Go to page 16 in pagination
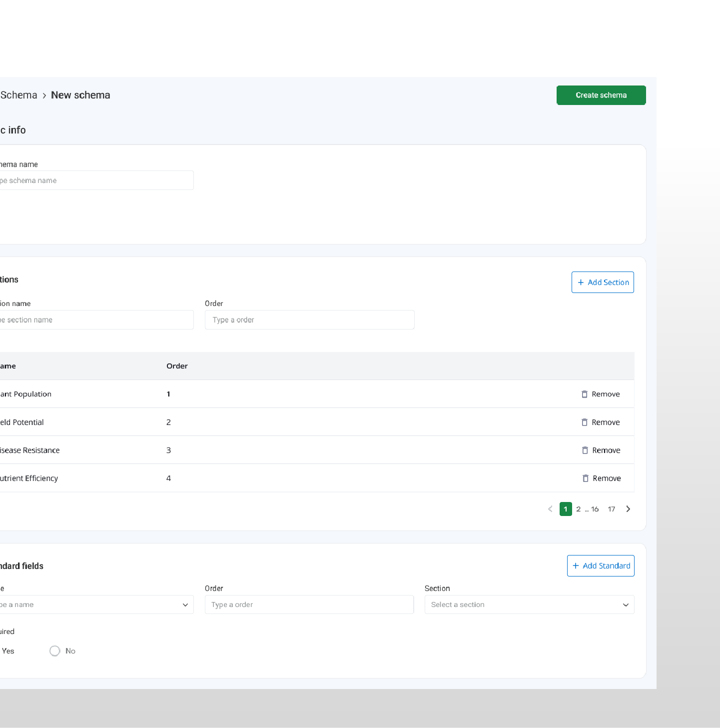This screenshot has height=728, width=720. point(595,509)
